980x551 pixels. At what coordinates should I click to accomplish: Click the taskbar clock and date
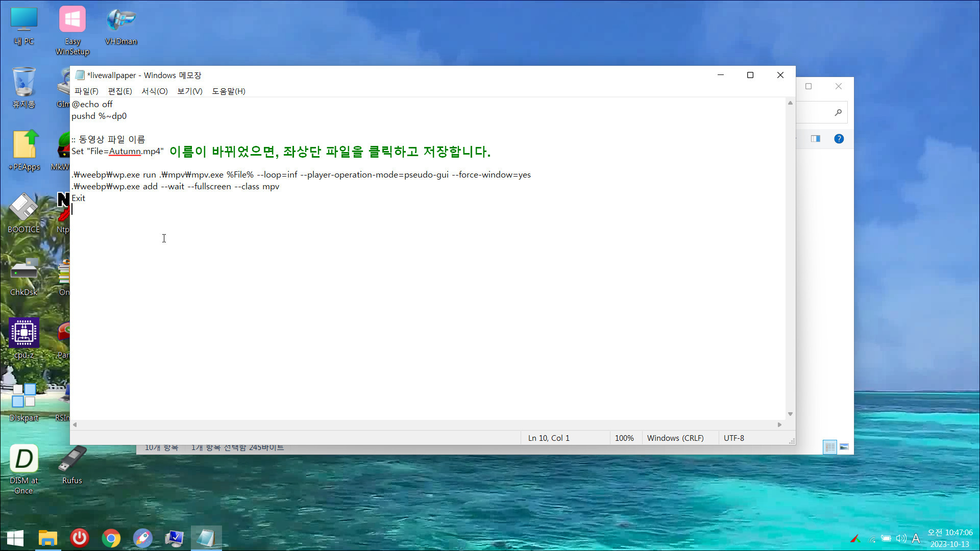(950, 538)
